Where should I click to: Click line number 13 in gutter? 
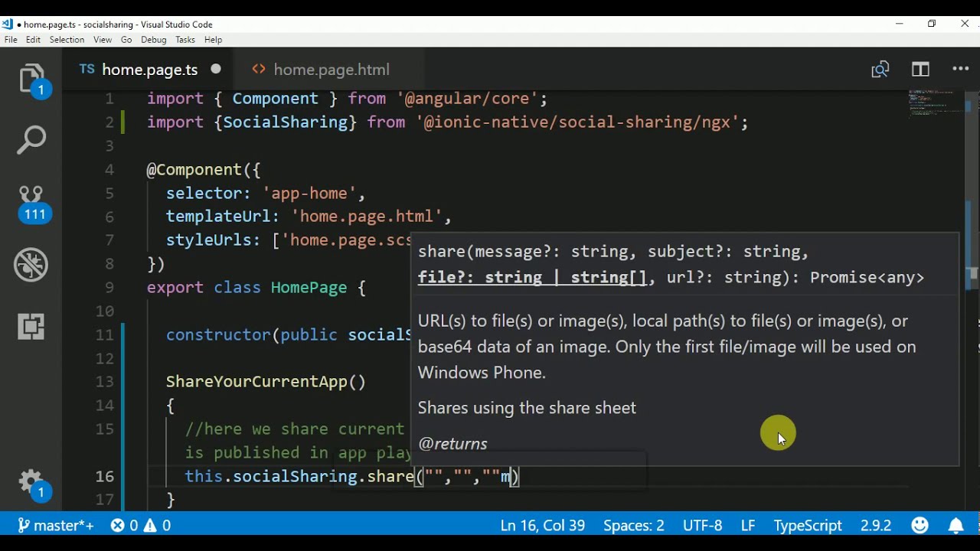click(x=105, y=382)
